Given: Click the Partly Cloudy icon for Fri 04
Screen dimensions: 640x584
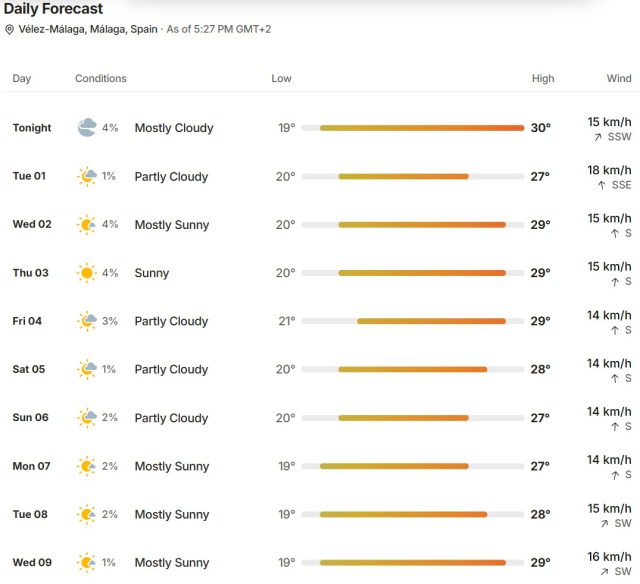Looking at the screenshot, I should [87, 321].
